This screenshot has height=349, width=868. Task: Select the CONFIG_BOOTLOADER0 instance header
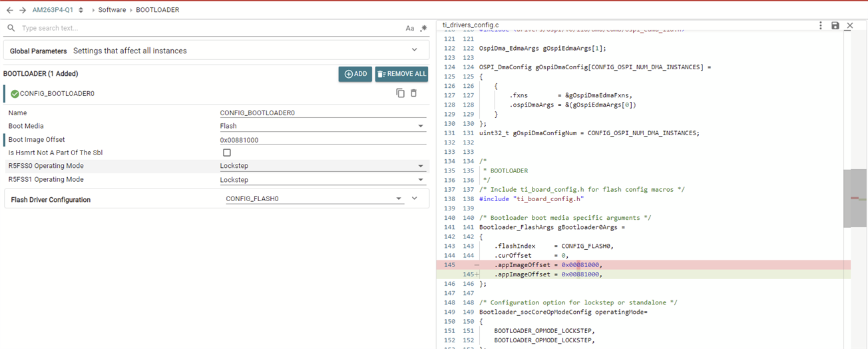216,93
